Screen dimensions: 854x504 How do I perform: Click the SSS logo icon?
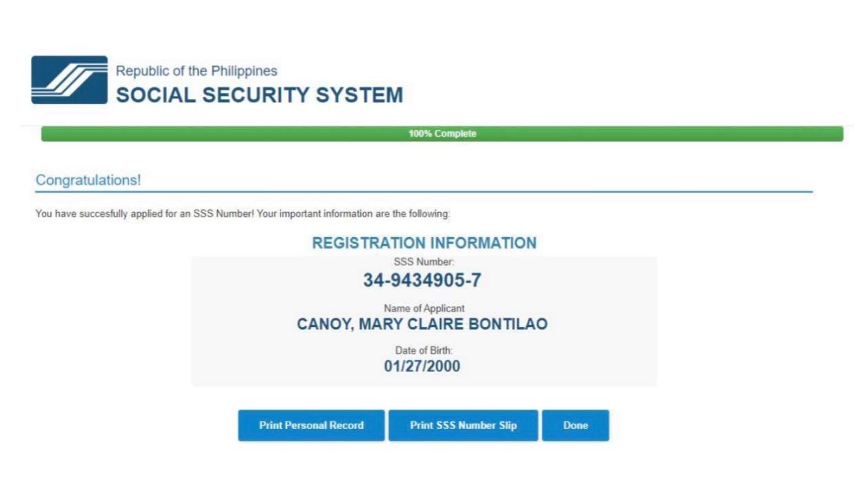pyautogui.click(x=69, y=80)
